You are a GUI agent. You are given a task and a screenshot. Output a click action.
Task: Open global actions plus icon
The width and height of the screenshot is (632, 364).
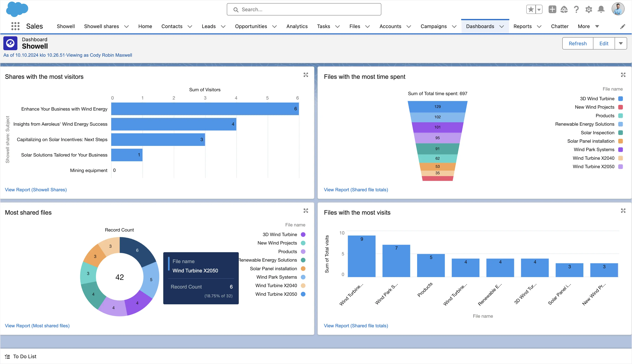coord(552,9)
